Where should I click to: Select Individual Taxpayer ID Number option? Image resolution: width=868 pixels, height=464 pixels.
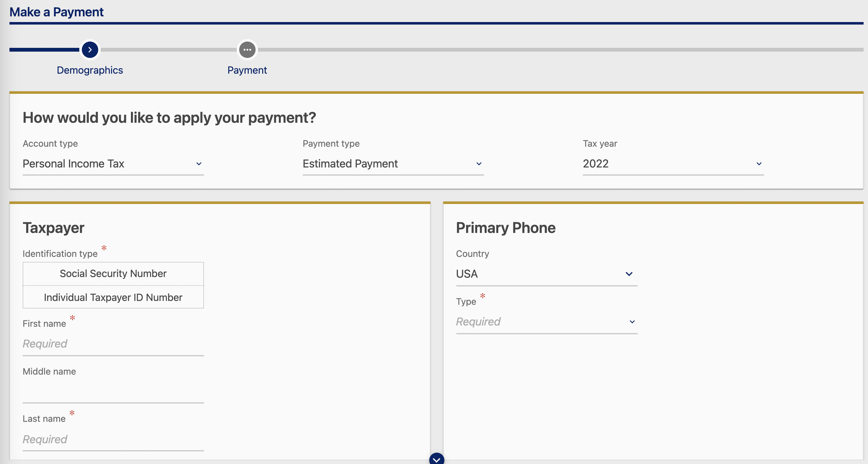(113, 297)
